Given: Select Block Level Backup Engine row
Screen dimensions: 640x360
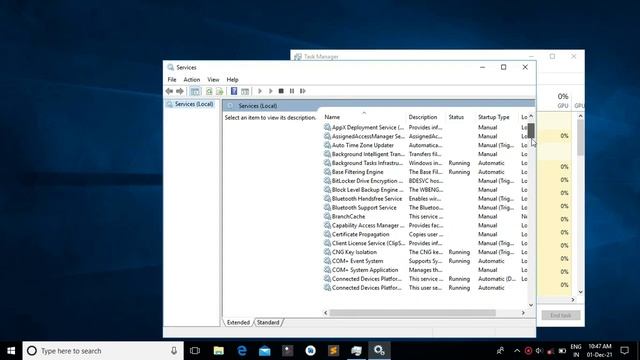Looking at the screenshot, I should click(425, 190).
